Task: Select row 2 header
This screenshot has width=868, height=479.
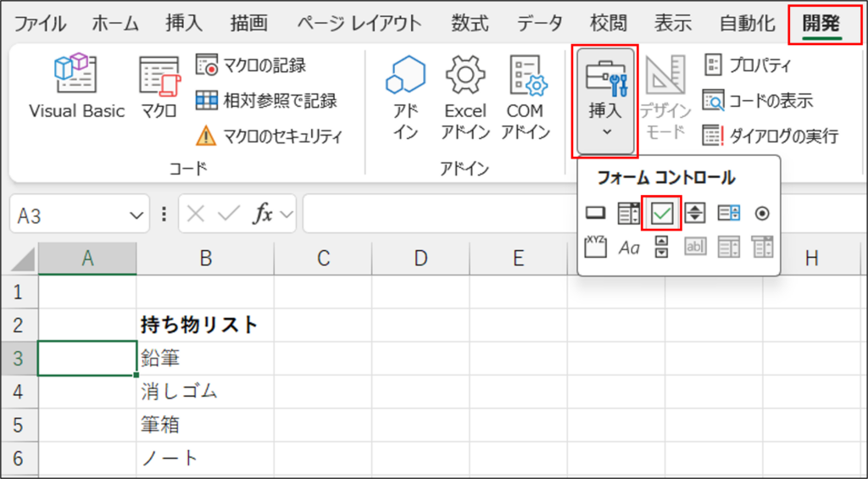Action: coord(19,325)
